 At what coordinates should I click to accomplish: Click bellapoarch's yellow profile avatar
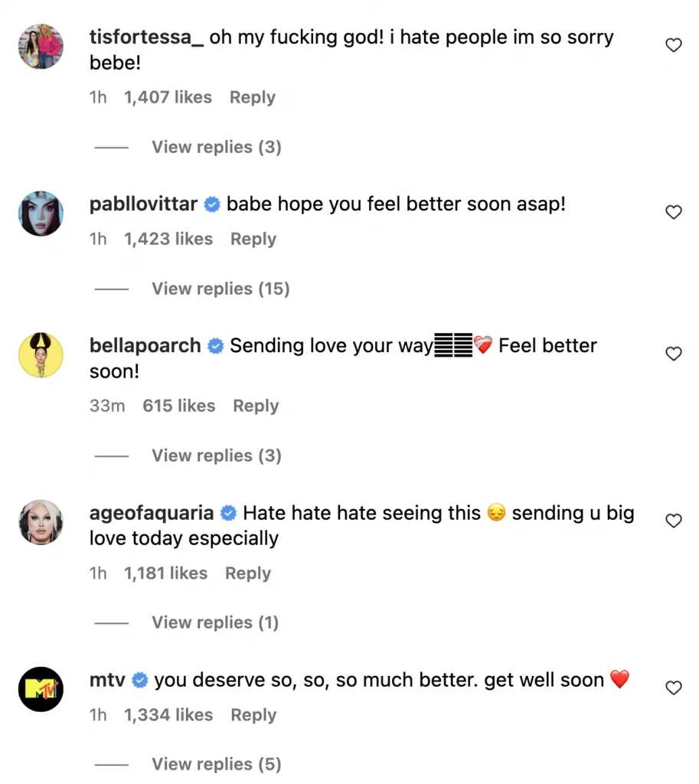pos(40,354)
